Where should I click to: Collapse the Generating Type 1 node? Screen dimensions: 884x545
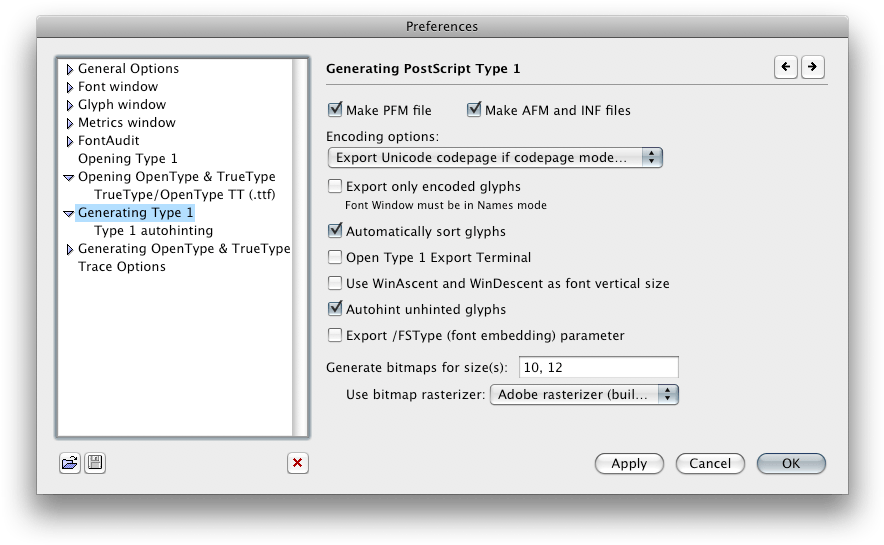click(x=68, y=213)
